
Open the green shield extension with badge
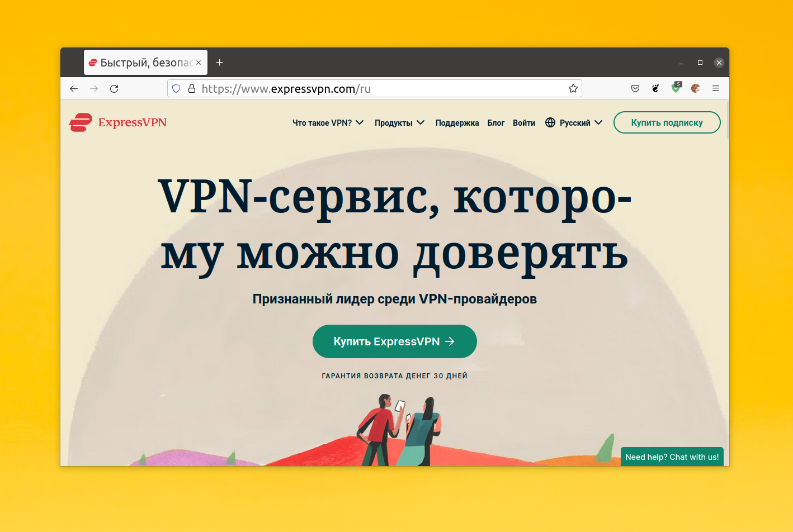coord(676,88)
